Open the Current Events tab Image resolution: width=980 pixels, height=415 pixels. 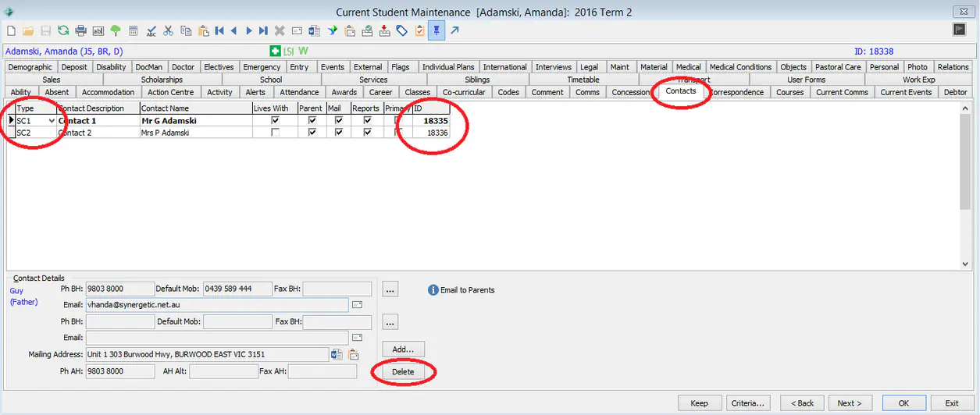[x=905, y=92]
